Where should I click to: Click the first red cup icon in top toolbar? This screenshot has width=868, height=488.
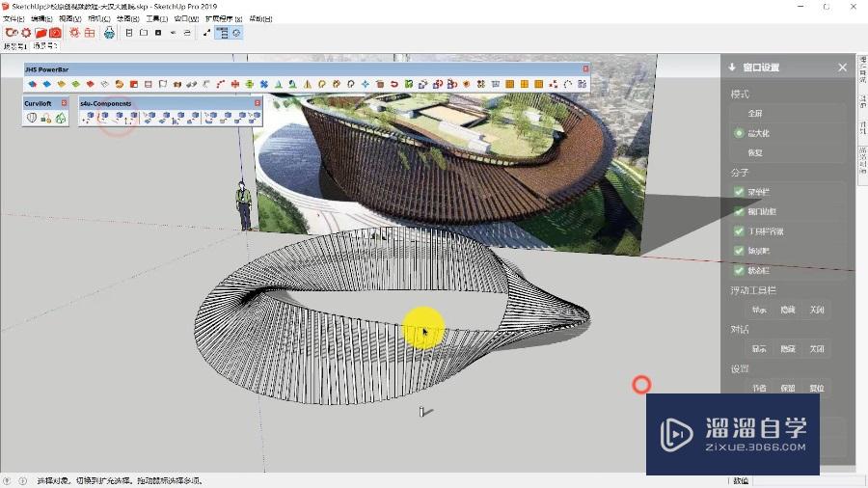click(x=12, y=33)
